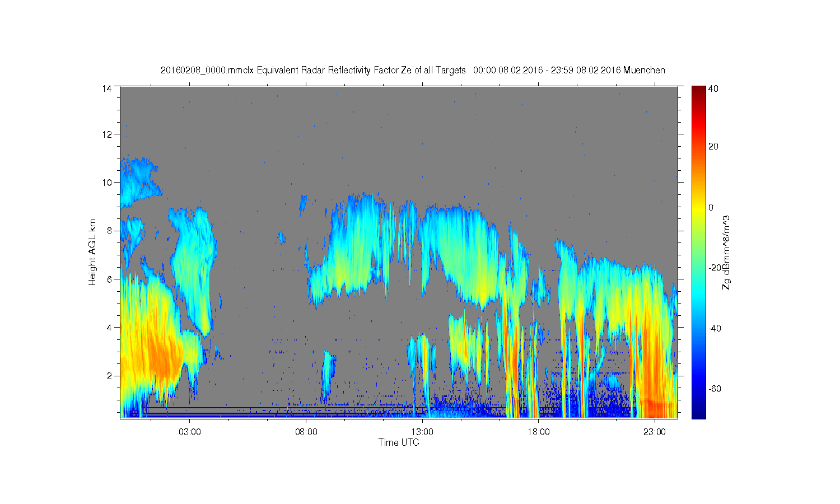Click the colorbar value 0 label
This screenshot has width=840, height=504.
pos(711,207)
